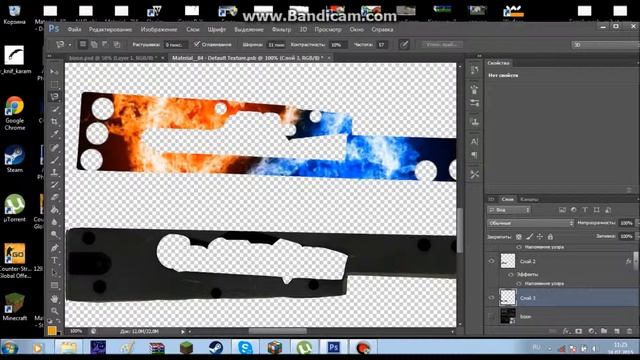Open the 3D workspace dropdown

click(x=605, y=44)
